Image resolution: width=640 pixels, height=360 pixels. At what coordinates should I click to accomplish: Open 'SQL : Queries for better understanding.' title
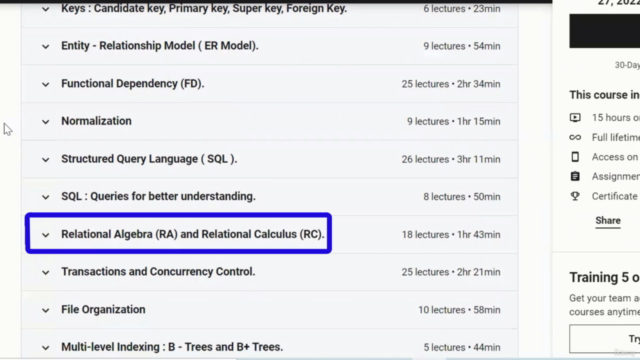coord(158,196)
